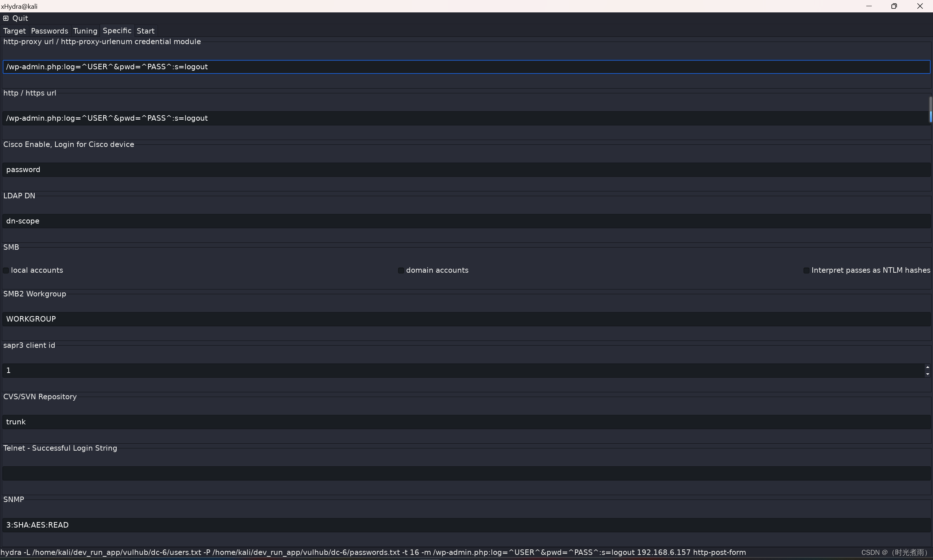933x560 pixels.
Task: Edit the CVS/SVN Repository trunk field
Action: tap(466, 421)
